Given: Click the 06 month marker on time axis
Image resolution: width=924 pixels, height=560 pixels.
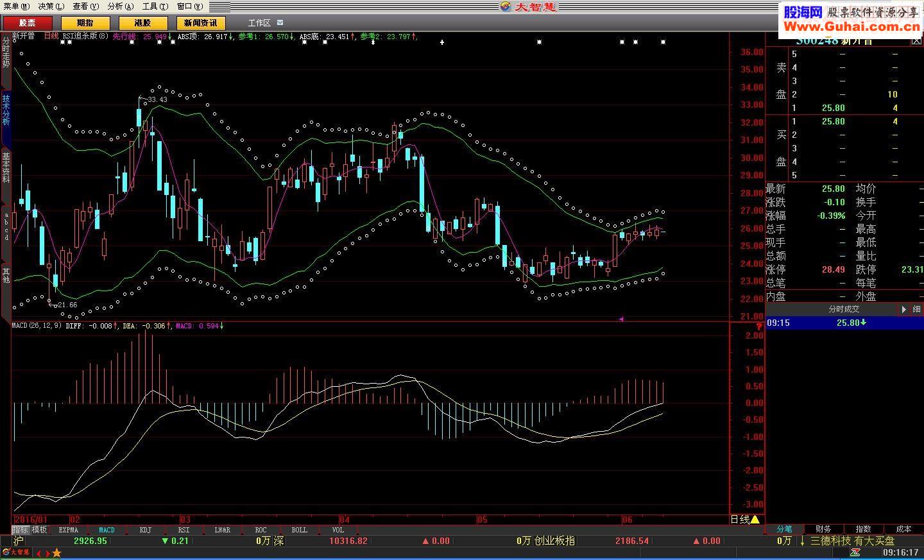Looking at the screenshot, I should (628, 519).
